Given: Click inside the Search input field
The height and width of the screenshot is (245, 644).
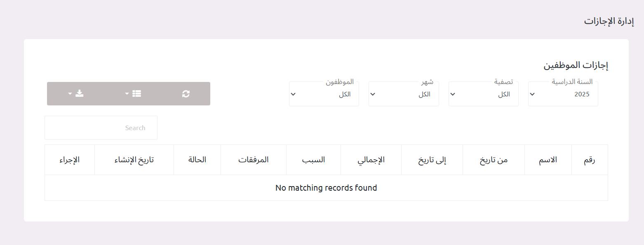Looking at the screenshot, I should pyautogui.click(x=101, y=128).
